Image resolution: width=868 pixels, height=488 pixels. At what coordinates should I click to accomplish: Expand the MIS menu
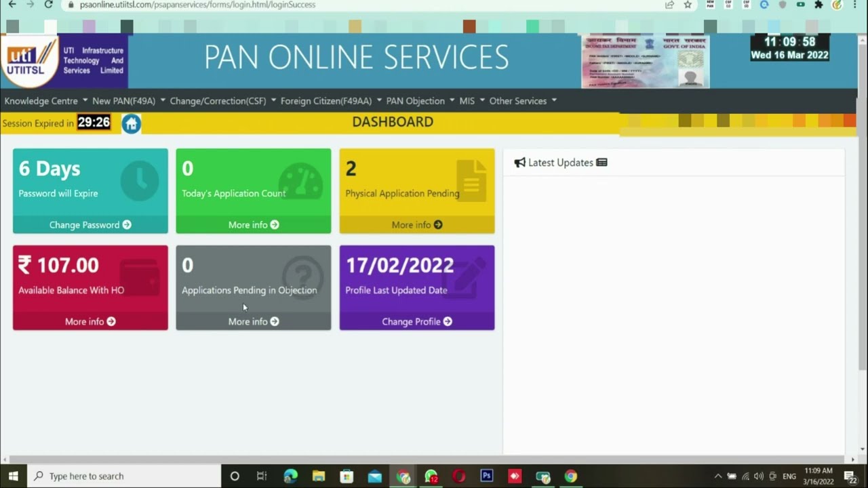point(472,101)
